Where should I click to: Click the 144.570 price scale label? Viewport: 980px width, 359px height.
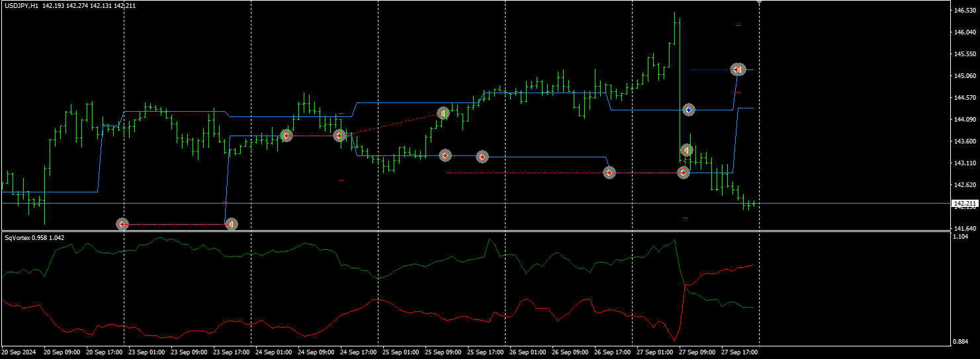(965, 98)
